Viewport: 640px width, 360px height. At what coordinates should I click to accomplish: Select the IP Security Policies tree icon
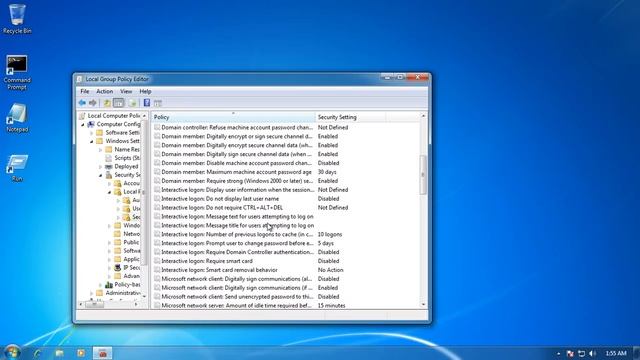click(118, 268)
